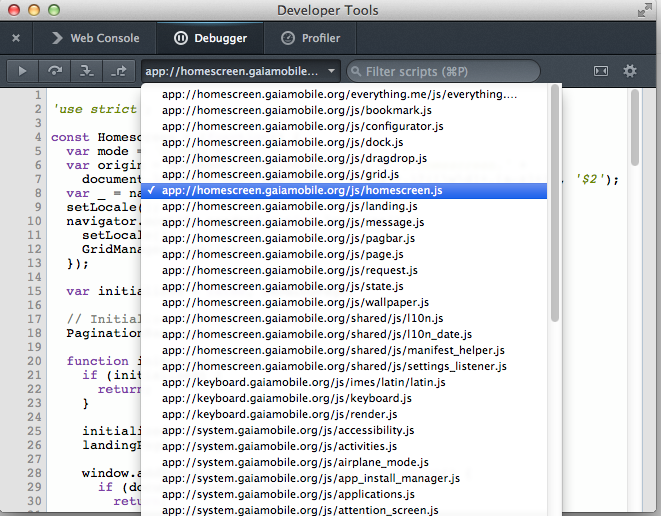Click the Resume play button in debugger toolbar

22,71
